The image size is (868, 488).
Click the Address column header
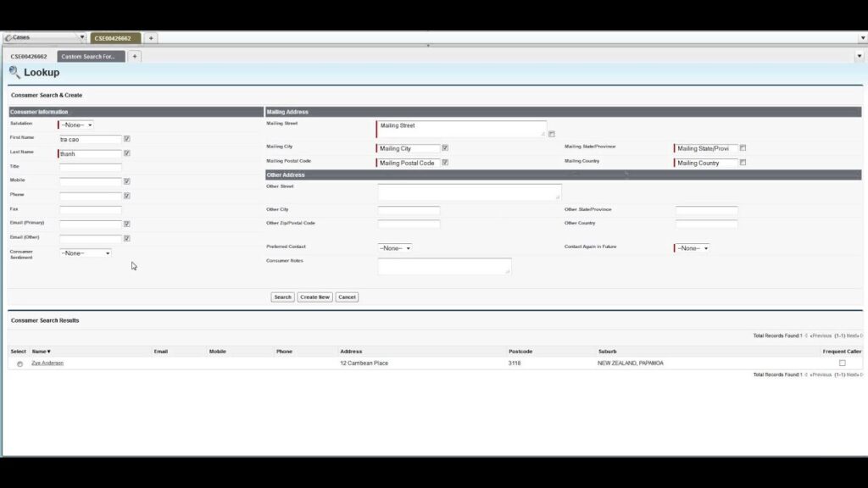click(351, 352)
